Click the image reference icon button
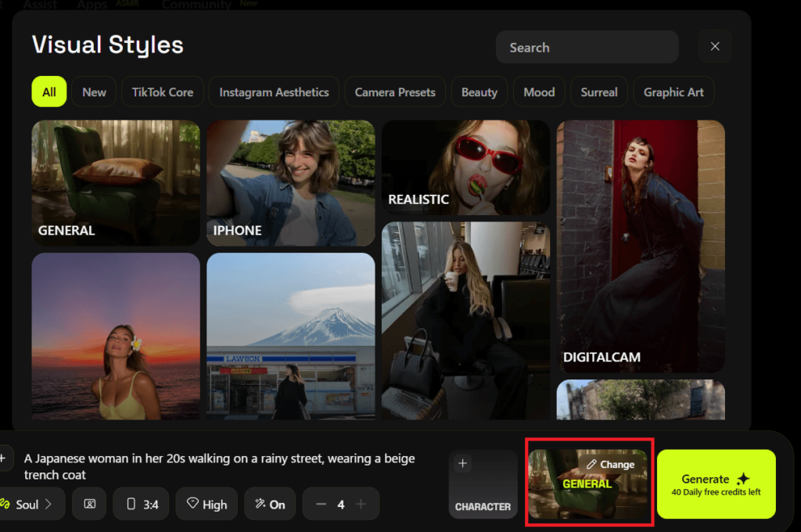 tap(89, 505)
